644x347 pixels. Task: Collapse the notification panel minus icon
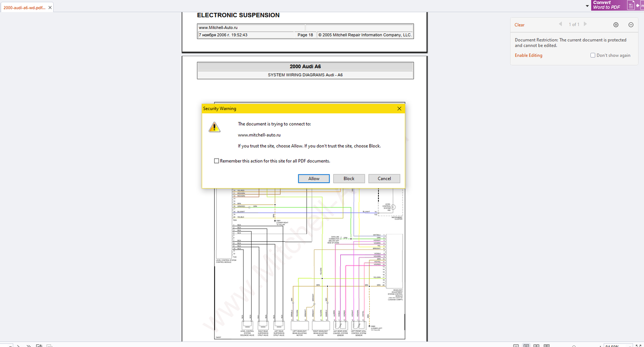(631, 25)
